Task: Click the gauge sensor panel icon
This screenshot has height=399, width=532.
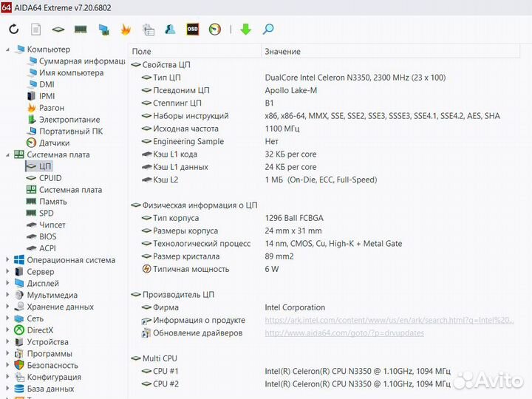Action: (215, 29)
